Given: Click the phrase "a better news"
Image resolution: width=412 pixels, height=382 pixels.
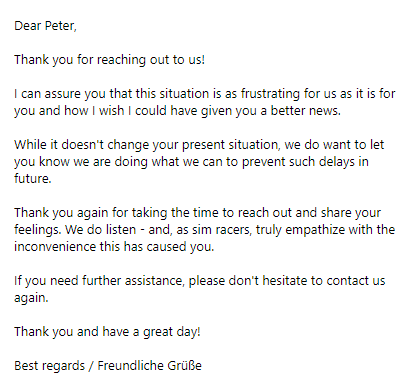Looking at the screenshot, I should (x=300, y=111).
